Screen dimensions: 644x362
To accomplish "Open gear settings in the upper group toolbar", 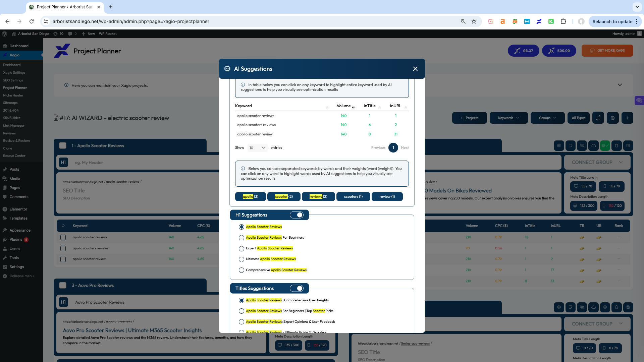I will coord(559,146).
